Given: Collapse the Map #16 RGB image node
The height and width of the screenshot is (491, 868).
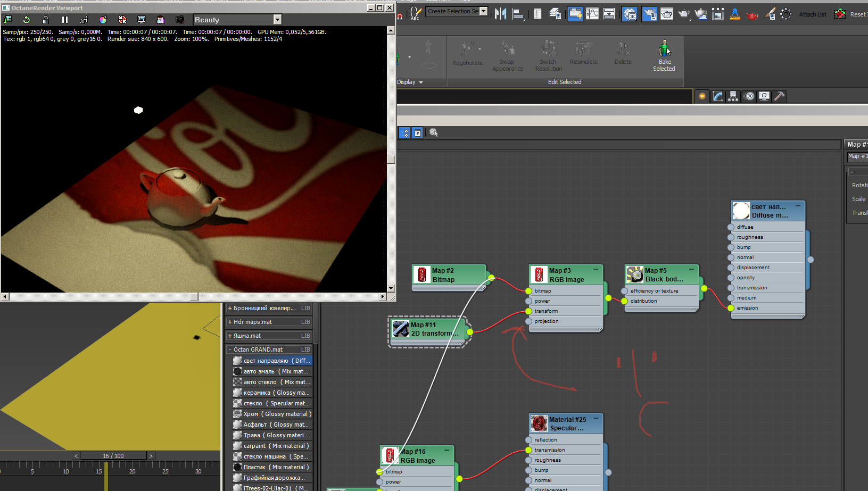Looking at the screenshot, I should pyautogui.click(x=447, y=451).
